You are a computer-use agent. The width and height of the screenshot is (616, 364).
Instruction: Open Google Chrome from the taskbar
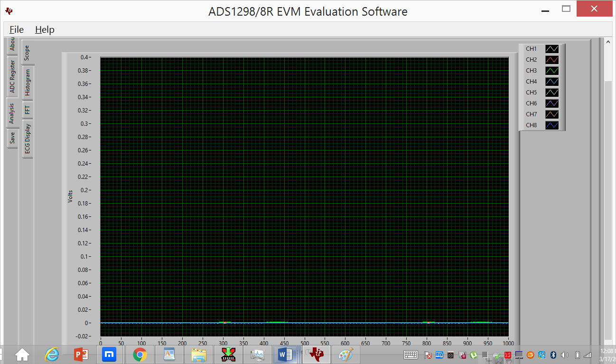(x=140, y=355)
